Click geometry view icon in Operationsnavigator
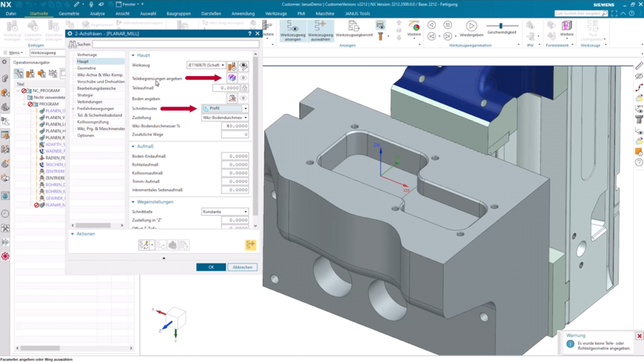Image resolution: width=644 pixels, height=362 pixels. (x=42, y=73)
